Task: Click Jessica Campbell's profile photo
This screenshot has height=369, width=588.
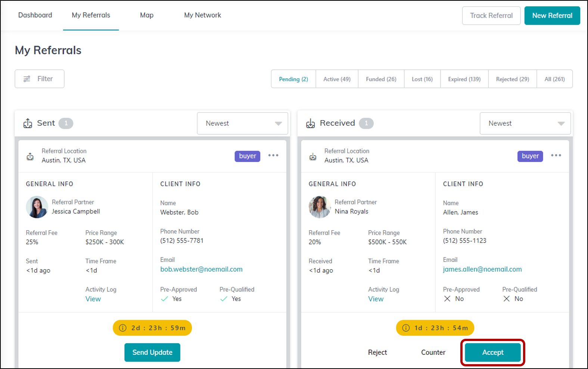Action: [x=37, y=207]
